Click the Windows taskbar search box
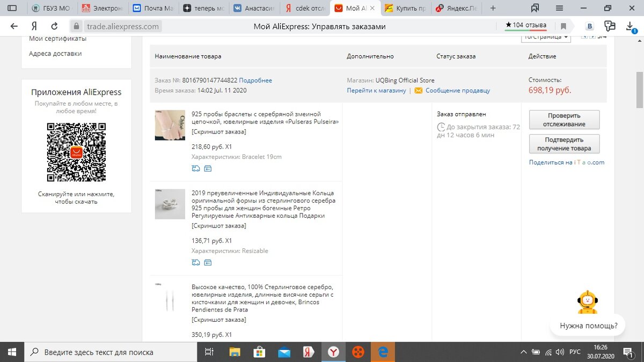Viewport: 644px width, 362px height. point(111,352)
